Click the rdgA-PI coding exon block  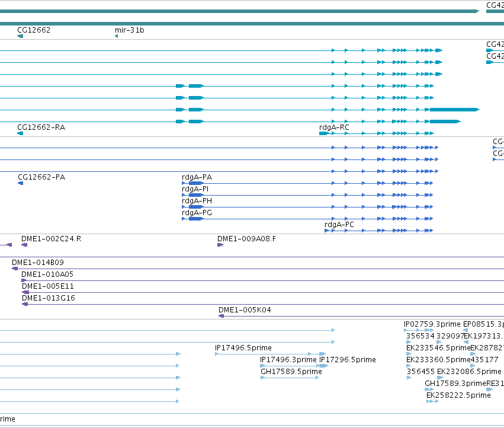tap(196, 195)
